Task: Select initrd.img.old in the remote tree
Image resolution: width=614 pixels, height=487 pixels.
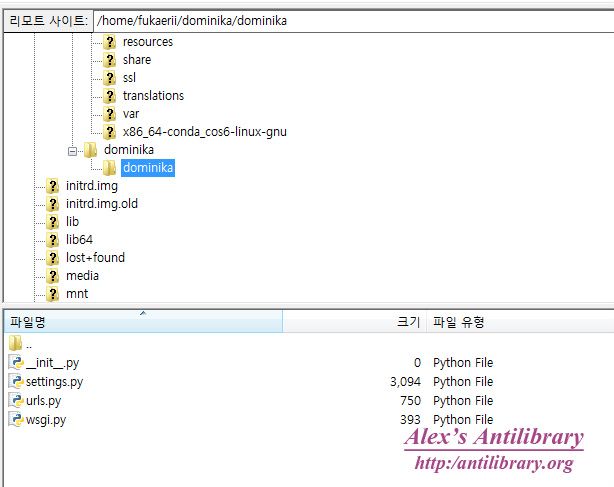Action: click(x=102, y=204)
